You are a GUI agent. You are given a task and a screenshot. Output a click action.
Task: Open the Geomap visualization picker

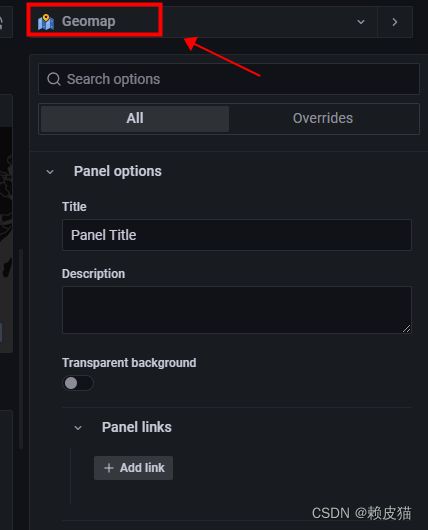coord(202,22)
